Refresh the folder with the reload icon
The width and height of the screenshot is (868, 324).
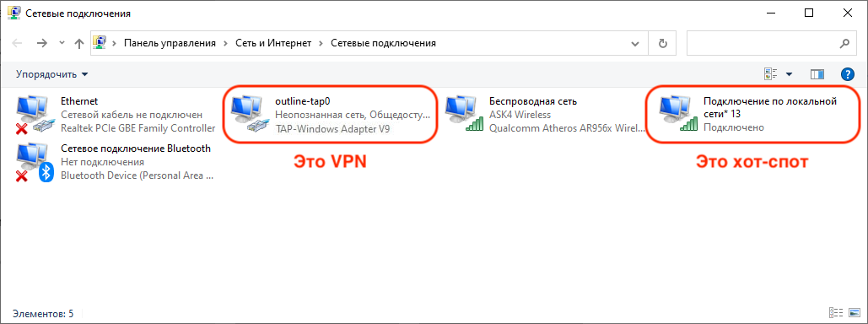point(663,43)
